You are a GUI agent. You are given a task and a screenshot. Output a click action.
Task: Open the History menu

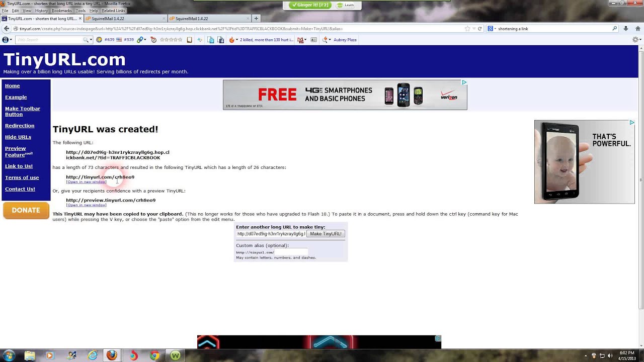click(41, 11)
